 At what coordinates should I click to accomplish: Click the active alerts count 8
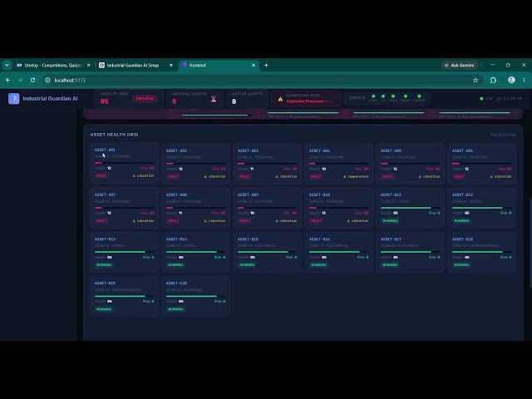tap(234, 101)
